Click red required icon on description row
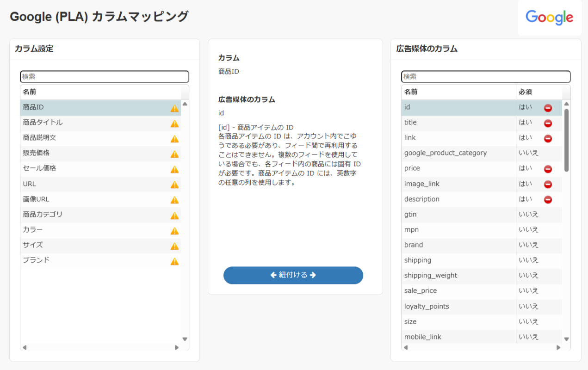Image resolution: width=588 pixels, height=370 pixels. coord(548,199)
